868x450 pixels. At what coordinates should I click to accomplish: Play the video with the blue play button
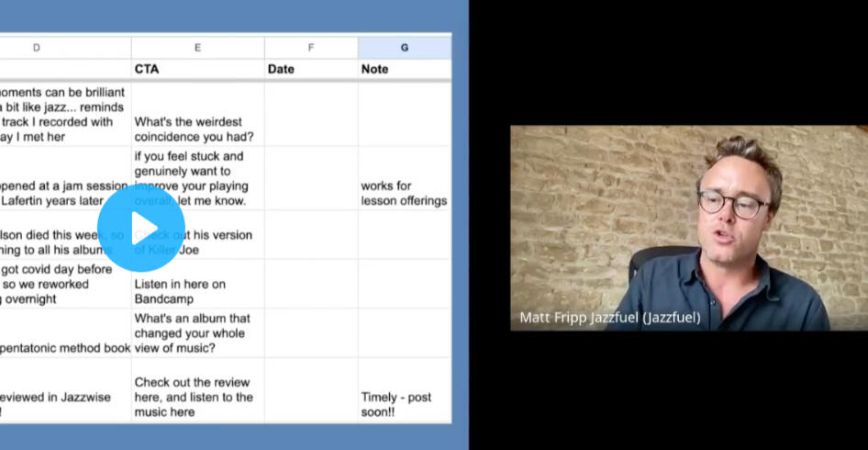(141, 229)
